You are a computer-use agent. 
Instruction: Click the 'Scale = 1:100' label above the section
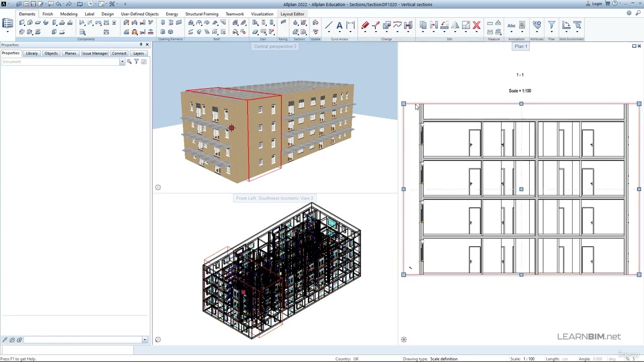[520, 91]
